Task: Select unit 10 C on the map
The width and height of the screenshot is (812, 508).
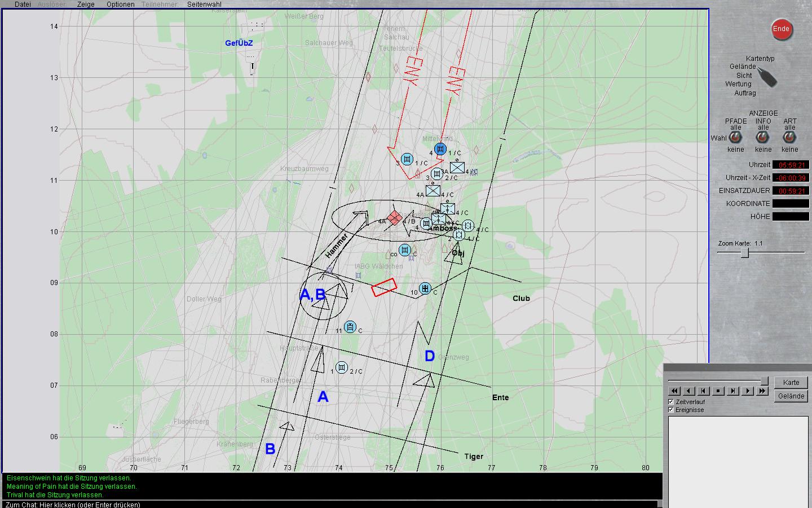Action: (425, 289)
